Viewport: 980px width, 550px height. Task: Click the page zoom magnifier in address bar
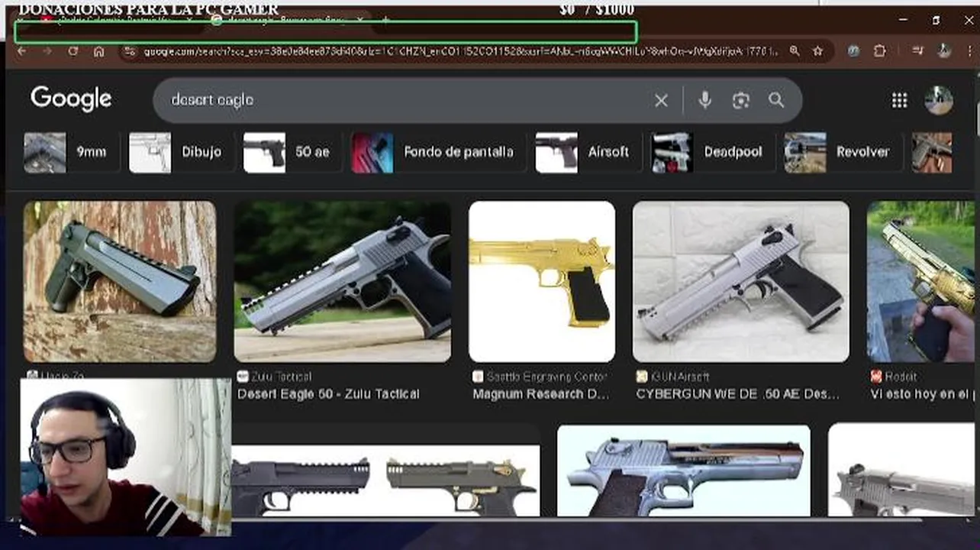[795, 51]
